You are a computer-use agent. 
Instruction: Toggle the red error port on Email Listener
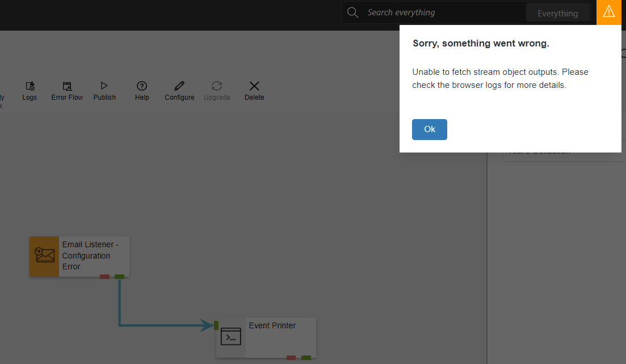[104, 276]
